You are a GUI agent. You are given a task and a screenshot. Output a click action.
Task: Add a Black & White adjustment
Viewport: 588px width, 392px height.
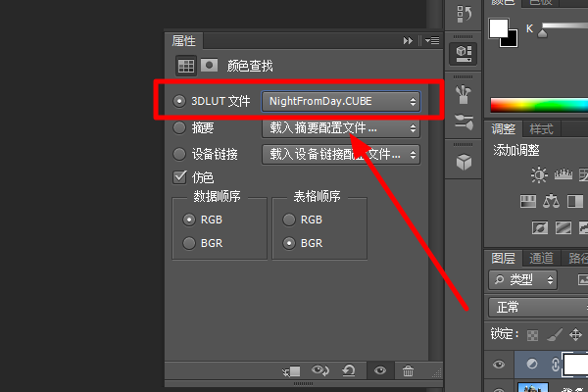(575, 202)
